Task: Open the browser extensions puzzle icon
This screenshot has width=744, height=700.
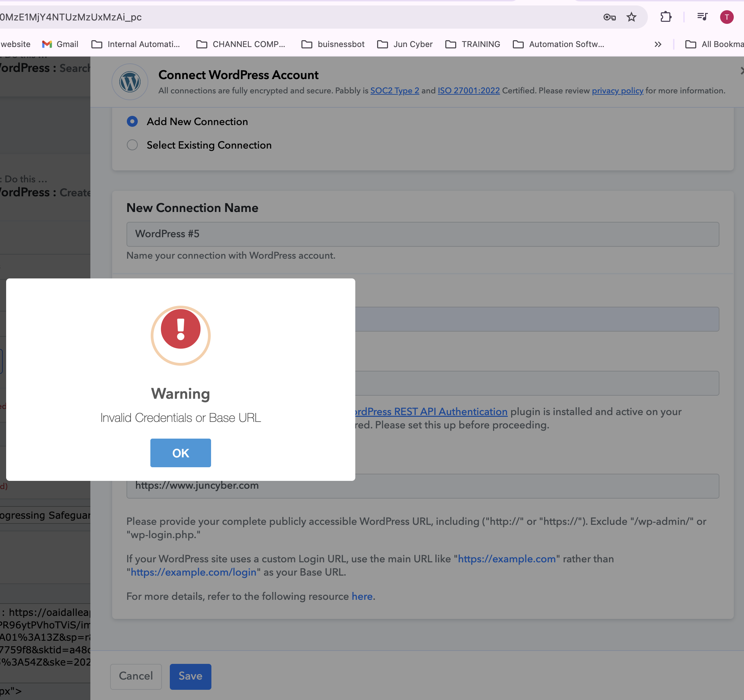Action: (666, 17)
